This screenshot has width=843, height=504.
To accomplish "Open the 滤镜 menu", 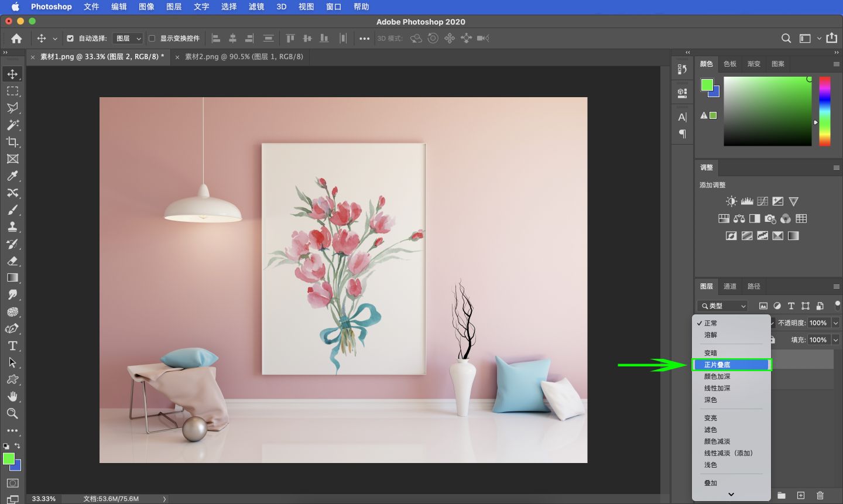I will pyautogui.click(x=256, y=6).
